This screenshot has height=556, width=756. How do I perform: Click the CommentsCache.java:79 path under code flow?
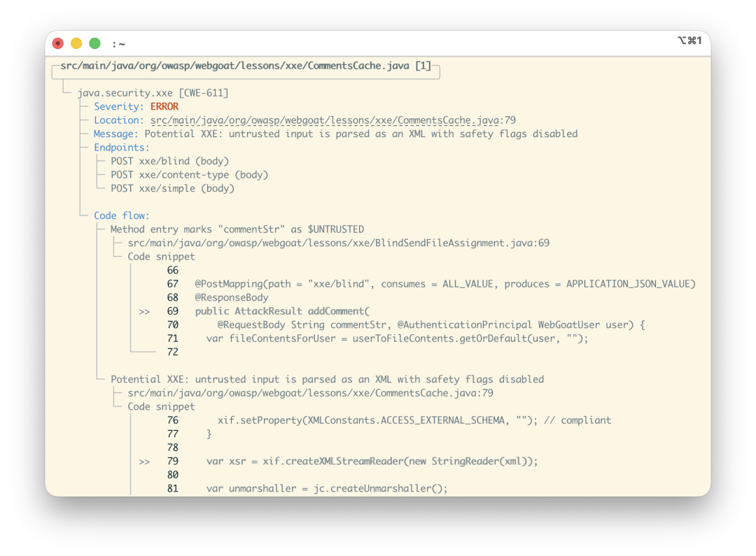311,393
